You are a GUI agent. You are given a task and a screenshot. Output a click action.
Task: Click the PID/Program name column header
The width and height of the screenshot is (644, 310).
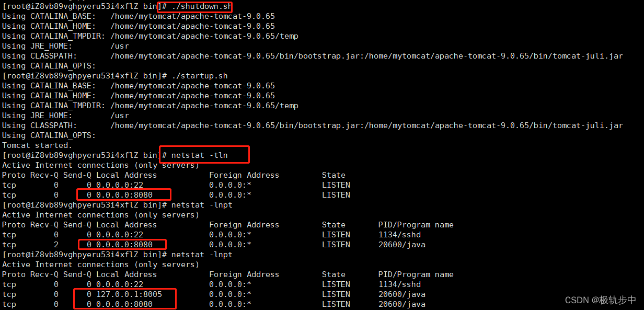tap(416, 224)
